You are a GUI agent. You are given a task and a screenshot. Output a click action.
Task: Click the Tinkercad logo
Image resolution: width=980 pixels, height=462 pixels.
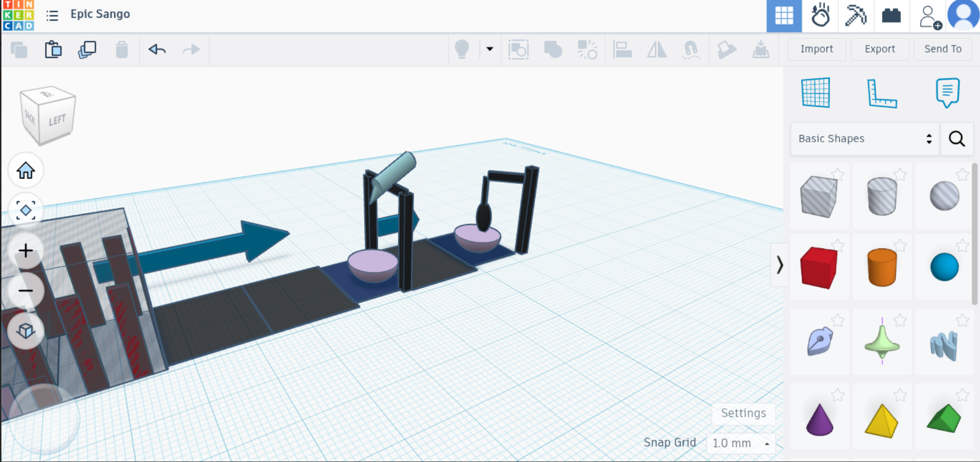pyautogui.click(x=18, y=15)
